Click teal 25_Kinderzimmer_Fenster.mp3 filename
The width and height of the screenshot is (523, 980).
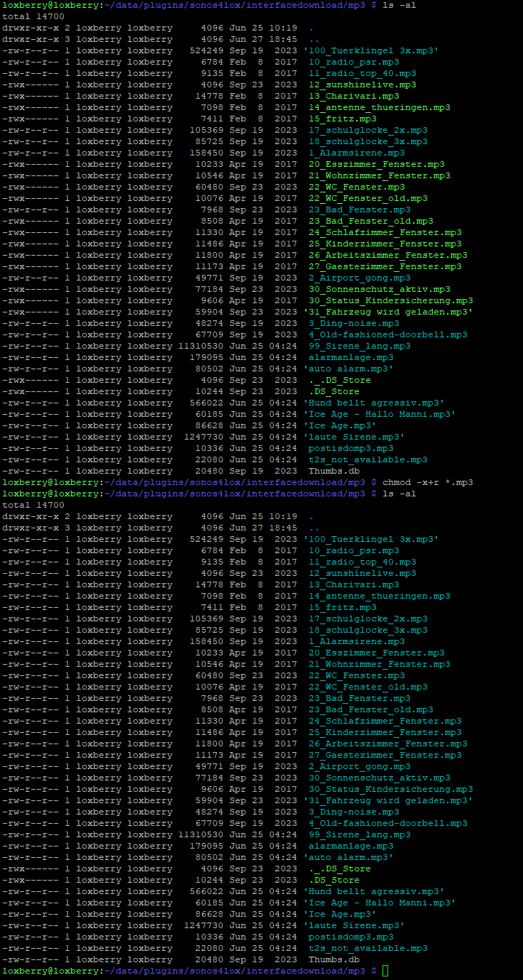385,732
